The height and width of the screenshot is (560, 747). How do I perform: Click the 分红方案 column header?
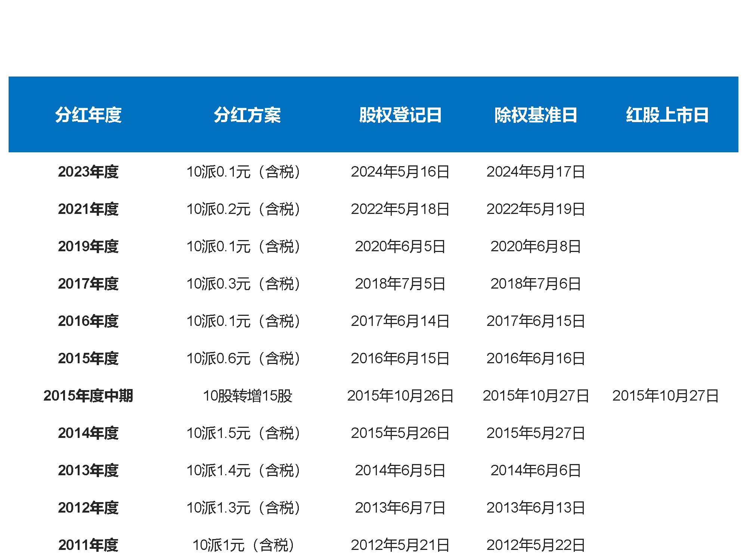(247, 115)
